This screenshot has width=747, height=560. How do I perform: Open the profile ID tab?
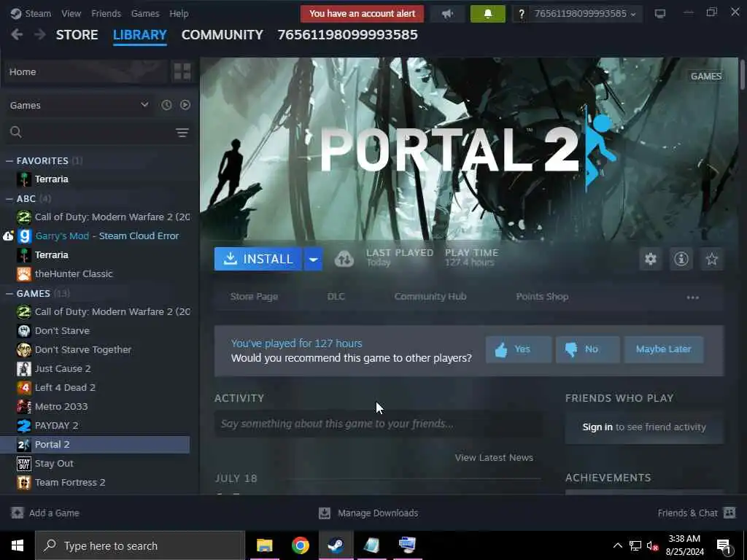point(347,35)
